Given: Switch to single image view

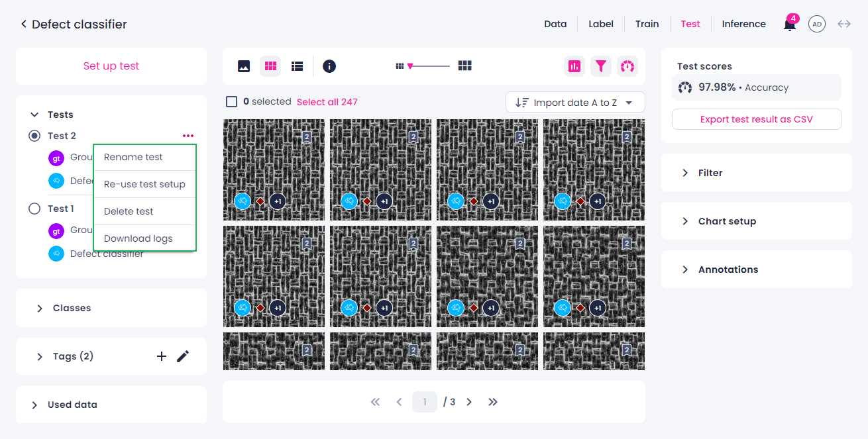Looking at the screenshot, I should (244, 66).
